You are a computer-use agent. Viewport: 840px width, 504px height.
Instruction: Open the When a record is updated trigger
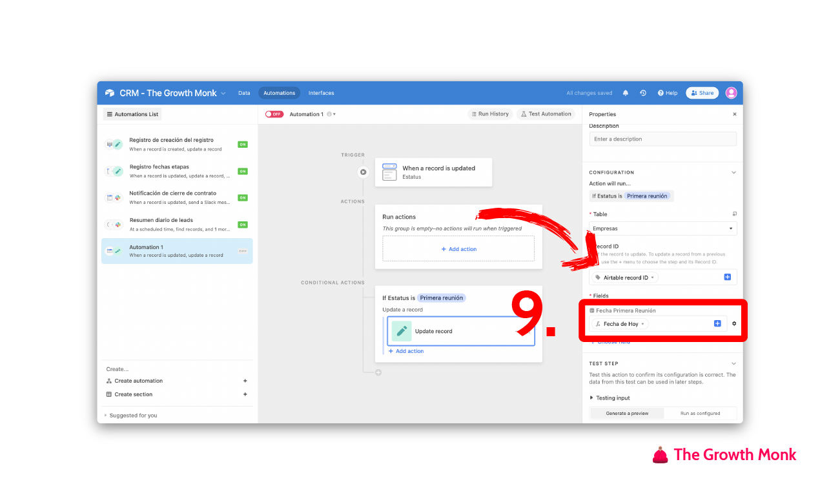coord(433,172)
